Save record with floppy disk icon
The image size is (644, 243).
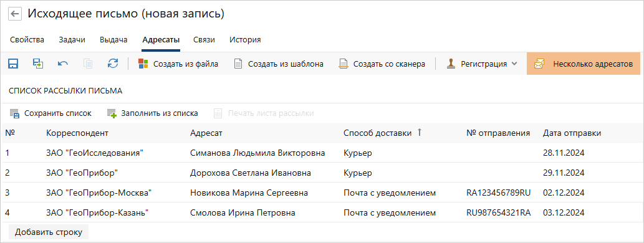pyautogui.click(x=13, y=64)
